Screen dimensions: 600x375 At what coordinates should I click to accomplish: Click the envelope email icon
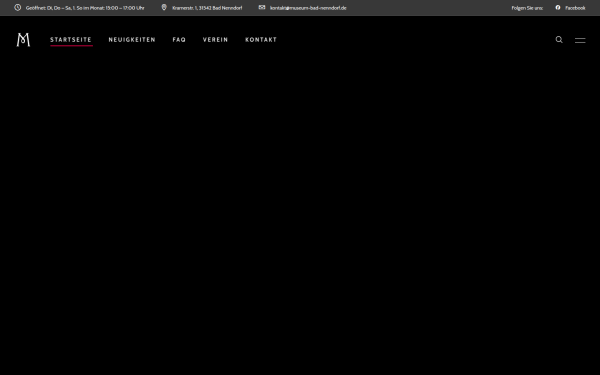click(262, 7)
